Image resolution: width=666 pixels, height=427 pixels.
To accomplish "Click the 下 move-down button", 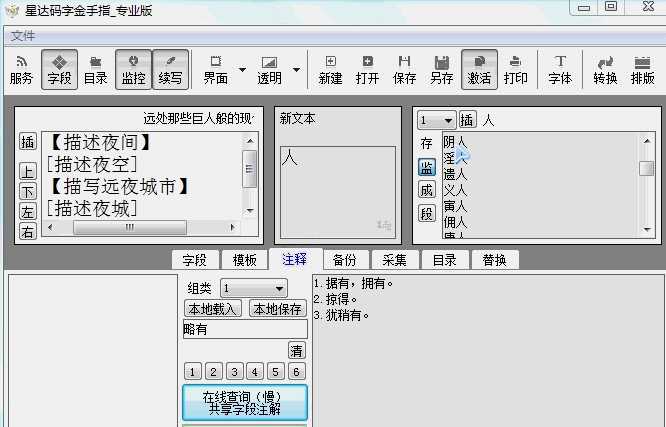I will 28,192.
